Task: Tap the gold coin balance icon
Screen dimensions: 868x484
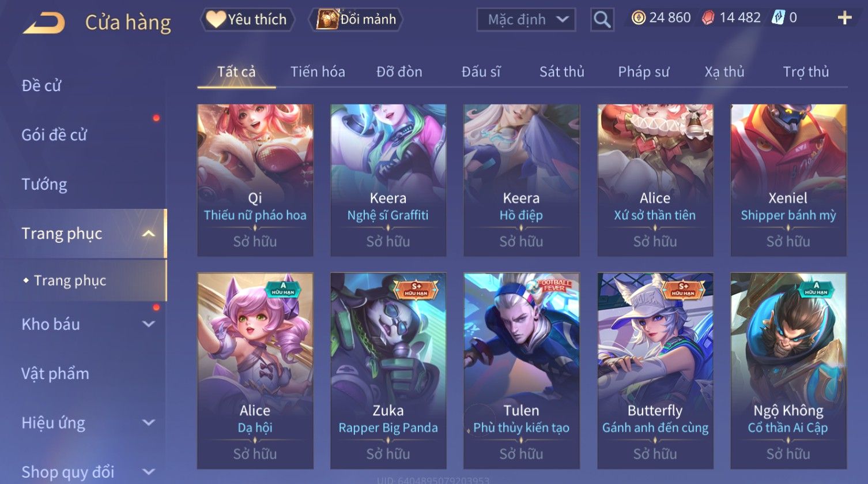Action: point(639,18)
